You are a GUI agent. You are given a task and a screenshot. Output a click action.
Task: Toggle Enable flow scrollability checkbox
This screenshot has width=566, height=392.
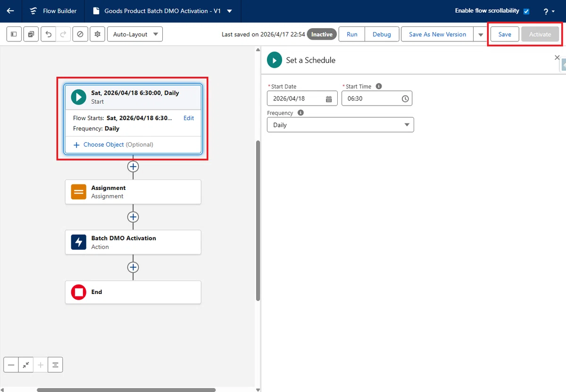(526, 11)
